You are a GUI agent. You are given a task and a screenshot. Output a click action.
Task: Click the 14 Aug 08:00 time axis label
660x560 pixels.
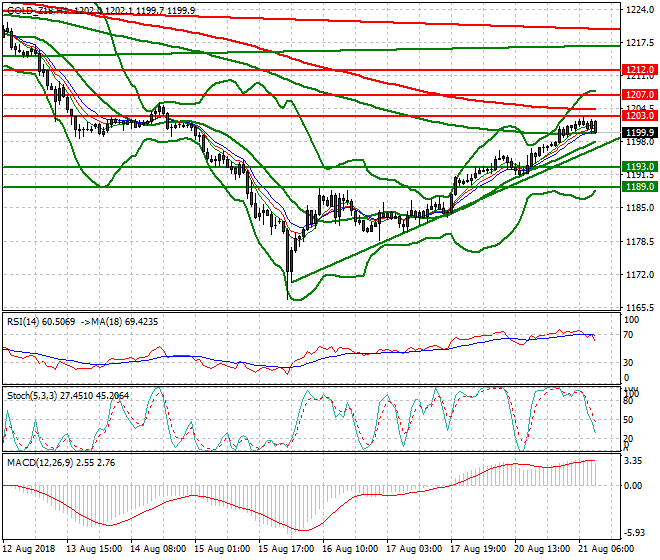tap(158, 549)
